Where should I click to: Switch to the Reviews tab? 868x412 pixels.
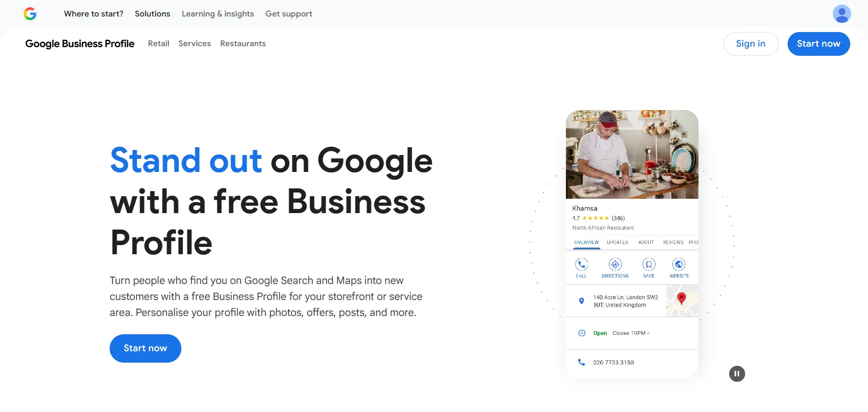[673, 242]
